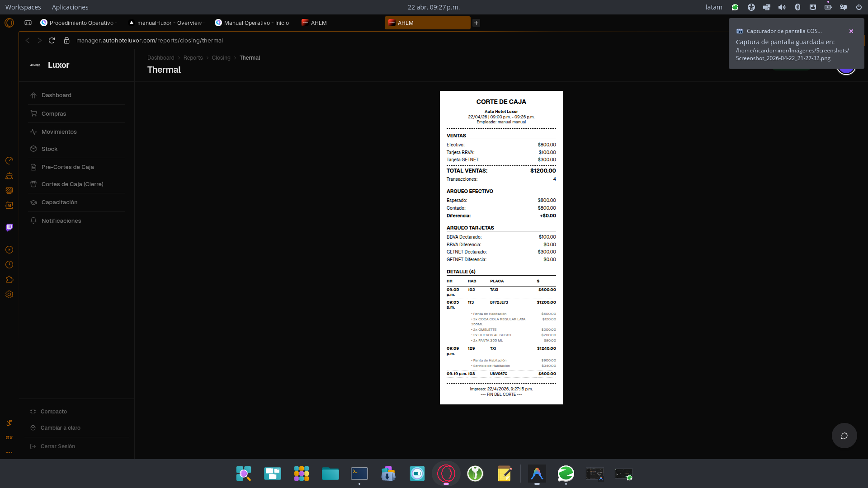Open Opera from the dock
The width and height of the screenshot is (868, 488).
point(446,474)
